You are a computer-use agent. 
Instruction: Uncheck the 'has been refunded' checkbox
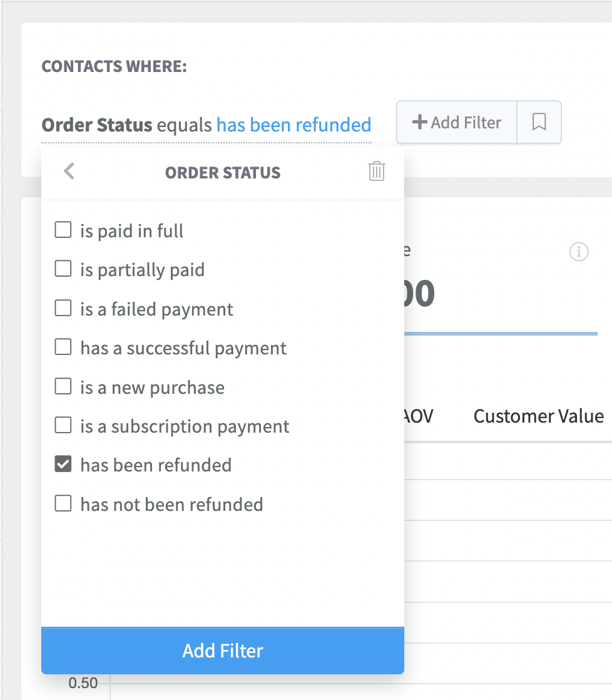pos(63,465)
